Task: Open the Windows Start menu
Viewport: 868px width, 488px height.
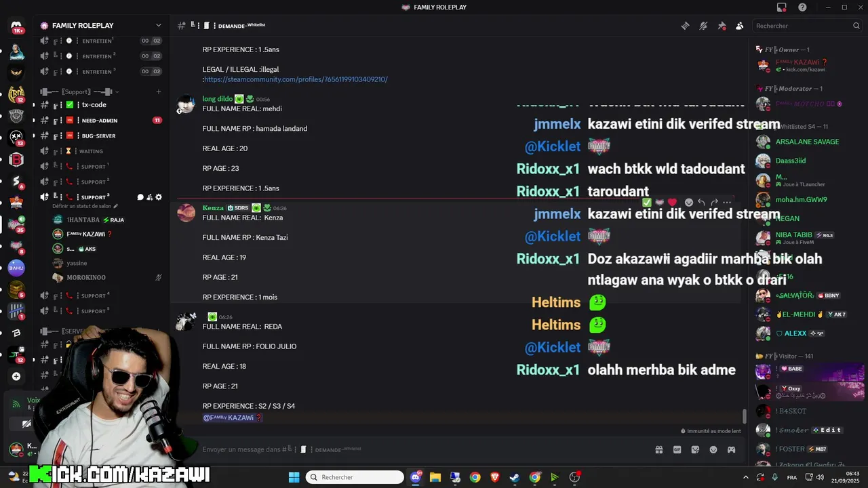Action: 294,477
